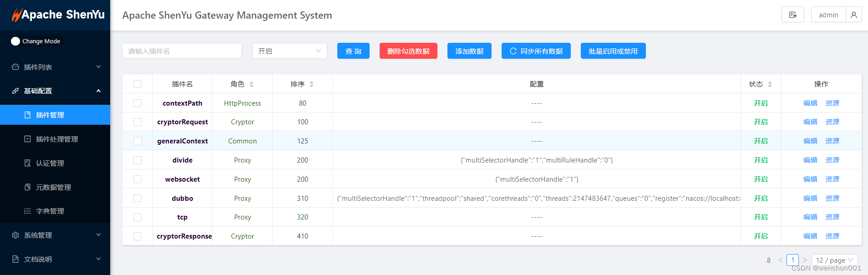Click 资源 for the contextPath plugin
The image size is (868, 275).
[x=832, y=103]
